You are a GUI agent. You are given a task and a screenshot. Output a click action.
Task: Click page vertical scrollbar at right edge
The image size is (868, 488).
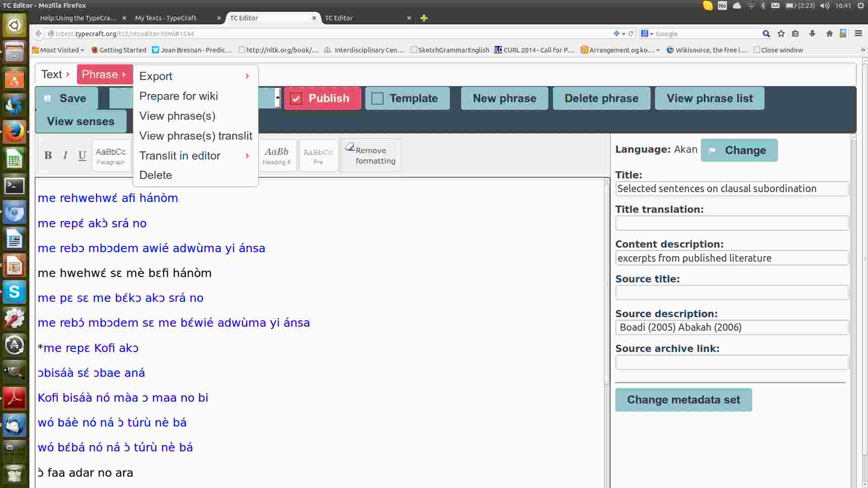865,258
